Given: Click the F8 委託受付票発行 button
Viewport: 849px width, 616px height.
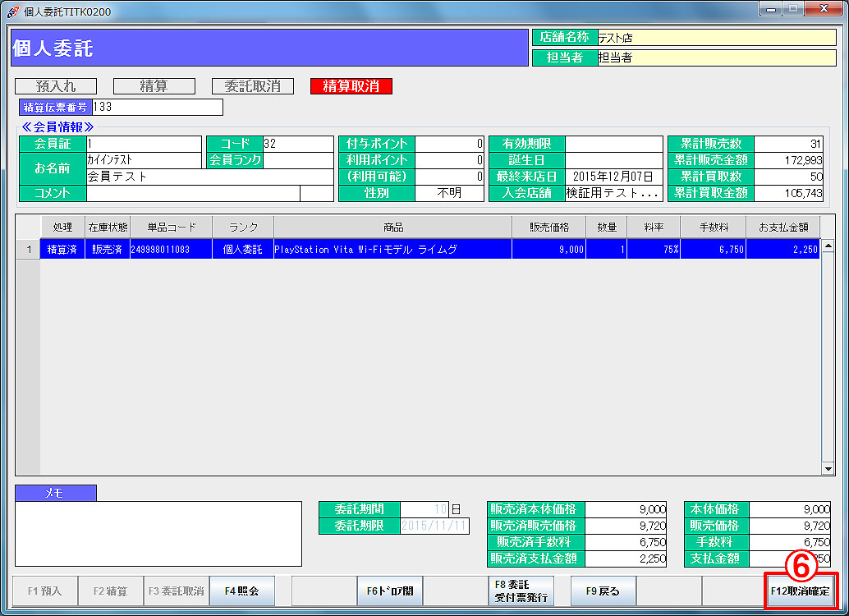Looking at the screenshot, I should click(x=521, y=591).
